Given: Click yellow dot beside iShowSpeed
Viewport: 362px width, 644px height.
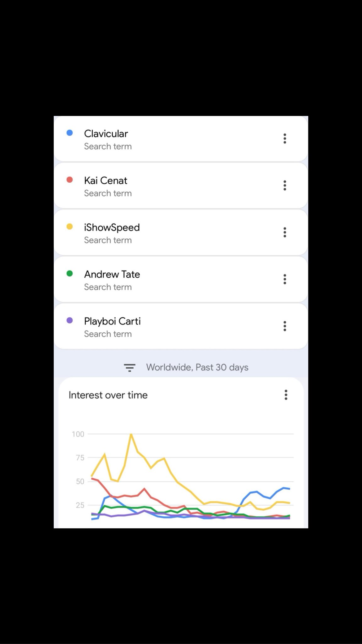Looking at the screenshot, I should tap(70, 227).
